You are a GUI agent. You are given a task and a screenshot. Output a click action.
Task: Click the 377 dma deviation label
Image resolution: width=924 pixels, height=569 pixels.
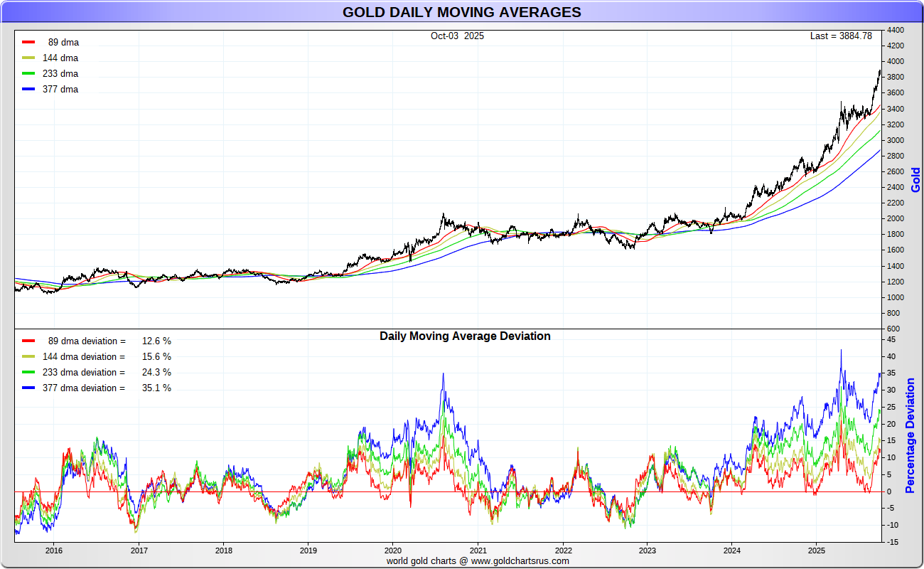(x=84, y=388)
